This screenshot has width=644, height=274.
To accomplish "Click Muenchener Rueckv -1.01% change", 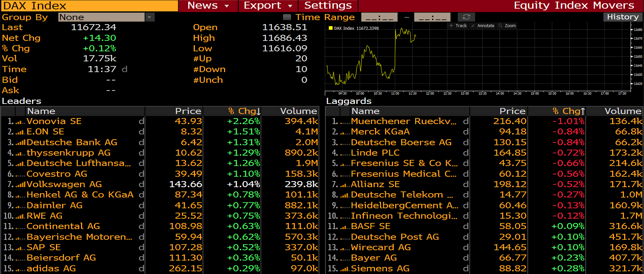I will coord(568,122).
